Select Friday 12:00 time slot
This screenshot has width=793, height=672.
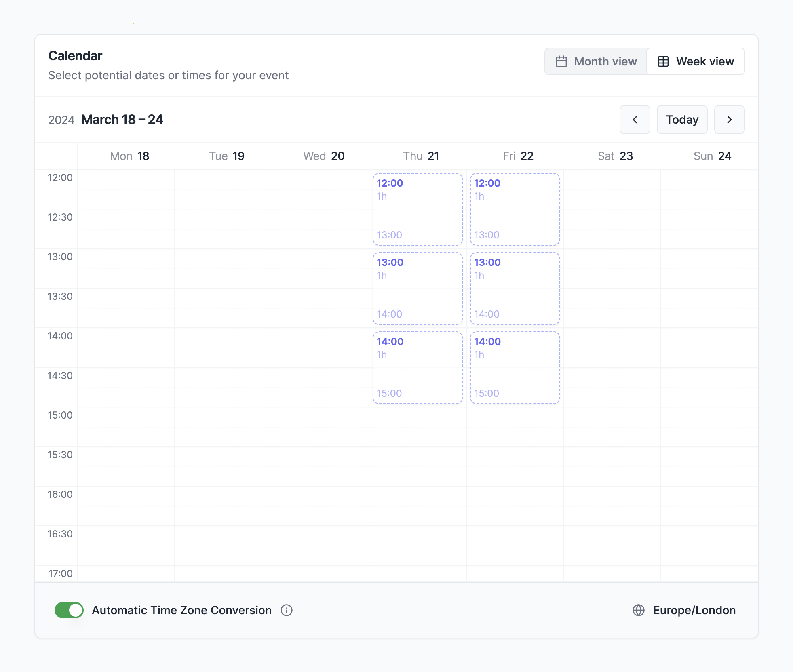(515, 209)
